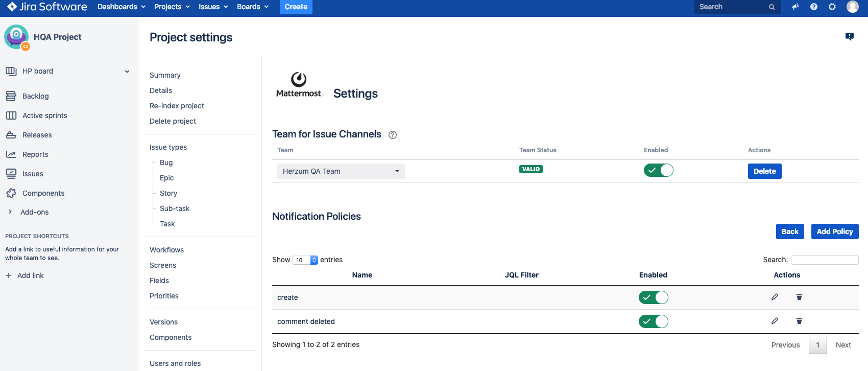Click the help icon beside Team for Issue Channels

pyautogui.click(x=393, y=135)
